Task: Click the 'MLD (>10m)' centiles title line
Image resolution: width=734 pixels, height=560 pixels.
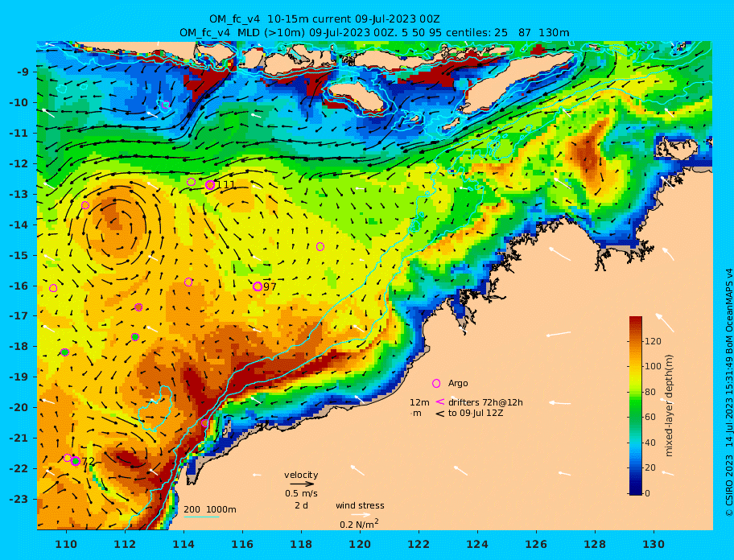Action: coord(374,33)
